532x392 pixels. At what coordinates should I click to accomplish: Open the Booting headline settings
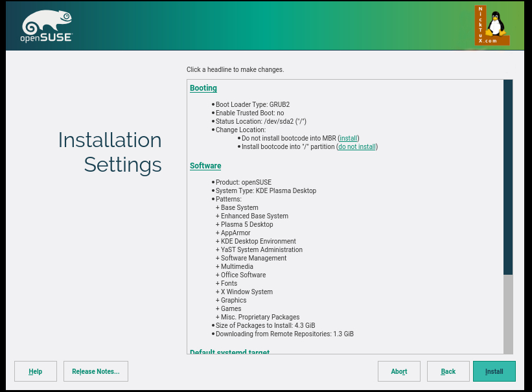tap(203, 88)
